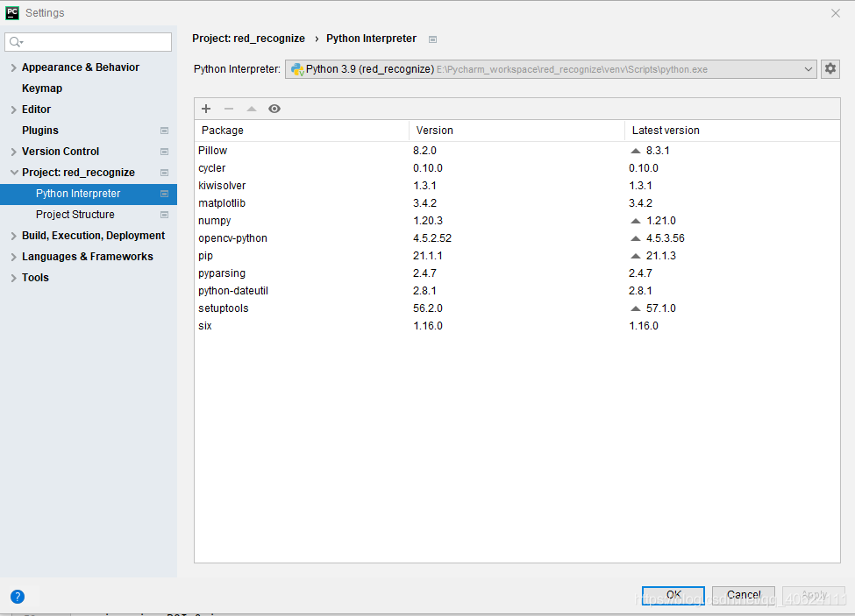Expand Build, Execution, Deployment section

[x=14, y=236]
